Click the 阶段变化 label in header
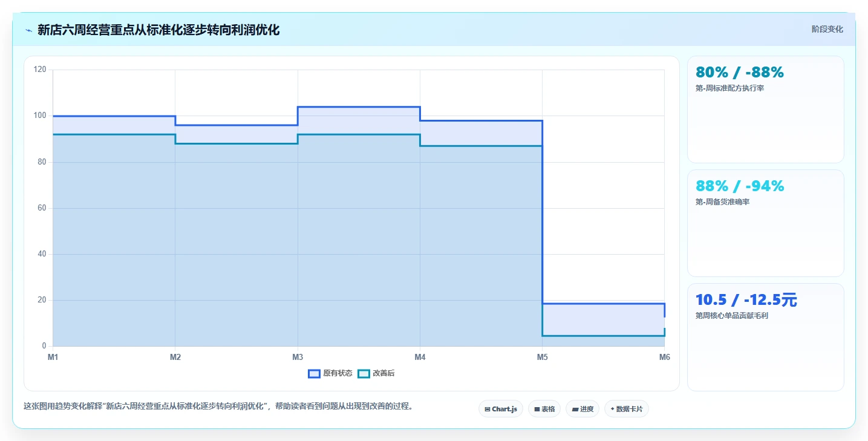Image resolution: width=868 pixels, height=441 pixels. 827,30
